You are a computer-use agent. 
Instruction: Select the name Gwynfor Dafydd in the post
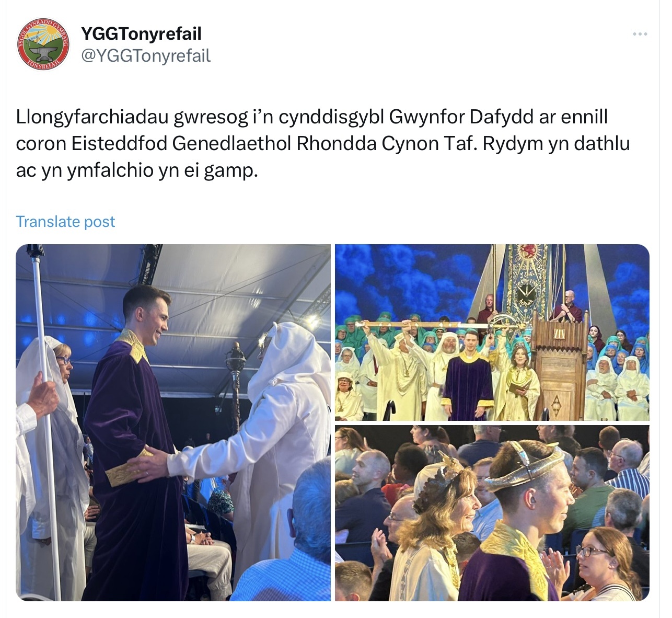pos(461,116)
